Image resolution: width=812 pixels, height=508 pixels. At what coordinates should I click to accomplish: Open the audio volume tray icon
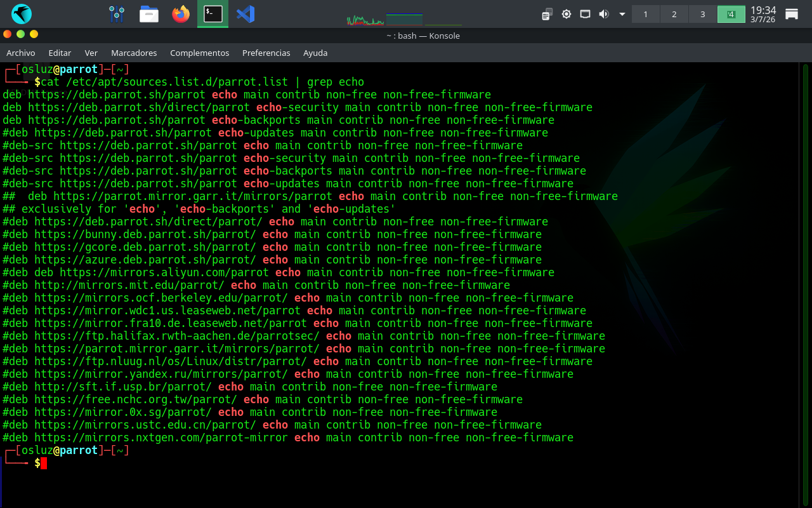pos(603,14)
